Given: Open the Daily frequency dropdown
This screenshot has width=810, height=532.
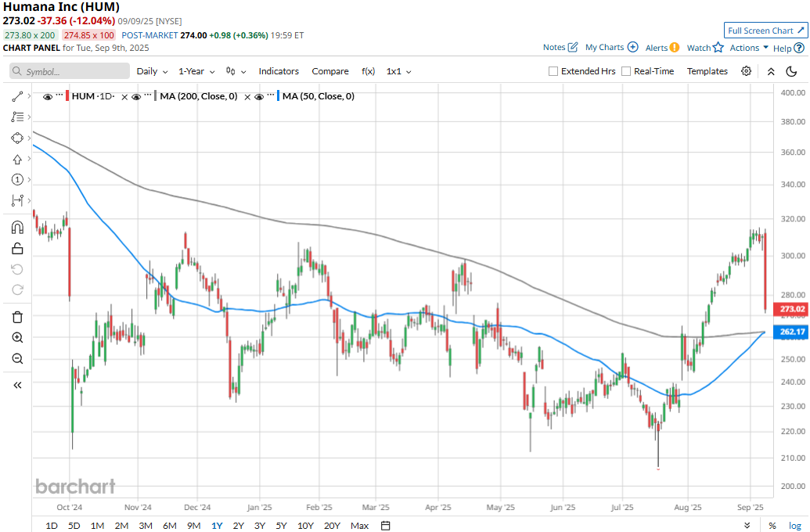Looking at the screenshot, I should (152, 71).
